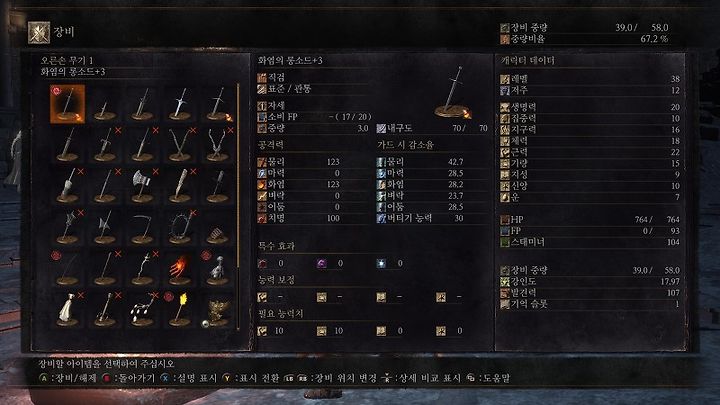The width and height of the screenshot is (720, 405).
Task: Pick the twin crossed blades icon
Action: tap(180, 145)
